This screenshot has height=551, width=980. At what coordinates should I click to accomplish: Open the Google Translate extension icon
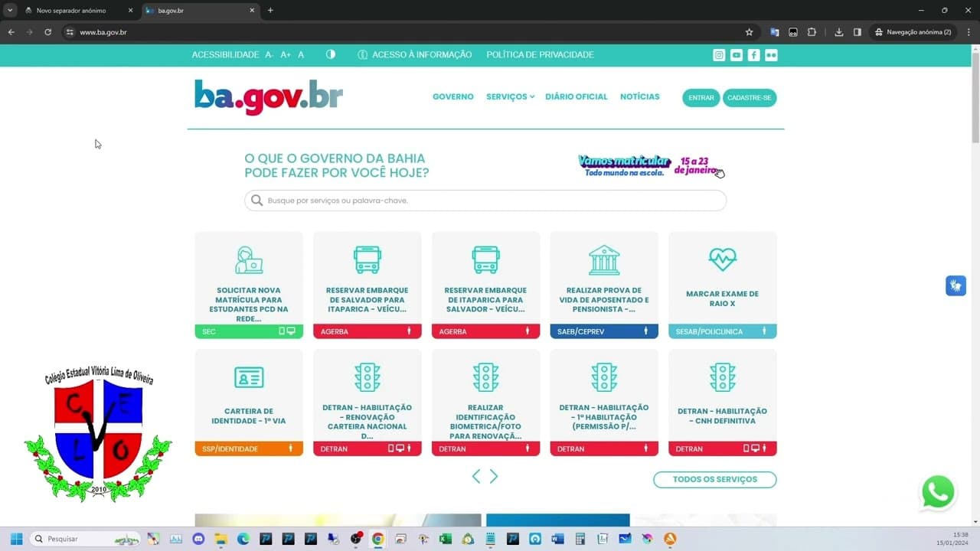coord(775,32)
